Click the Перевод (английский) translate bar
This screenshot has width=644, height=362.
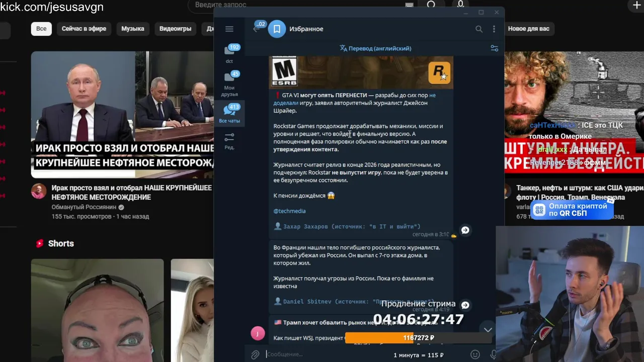376,48
